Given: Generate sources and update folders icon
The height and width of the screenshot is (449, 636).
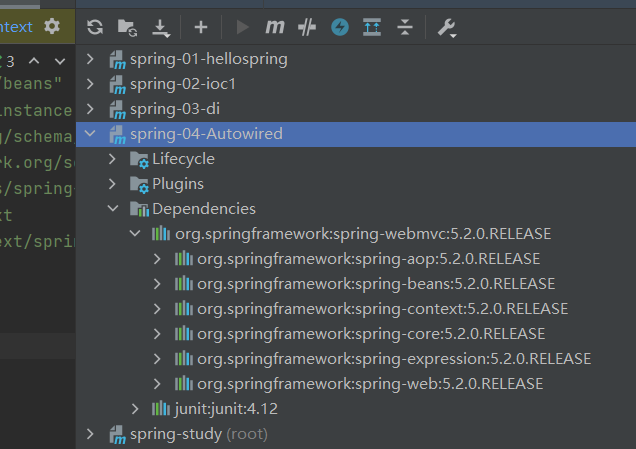Looking at the screenshot, I should 127,28.
